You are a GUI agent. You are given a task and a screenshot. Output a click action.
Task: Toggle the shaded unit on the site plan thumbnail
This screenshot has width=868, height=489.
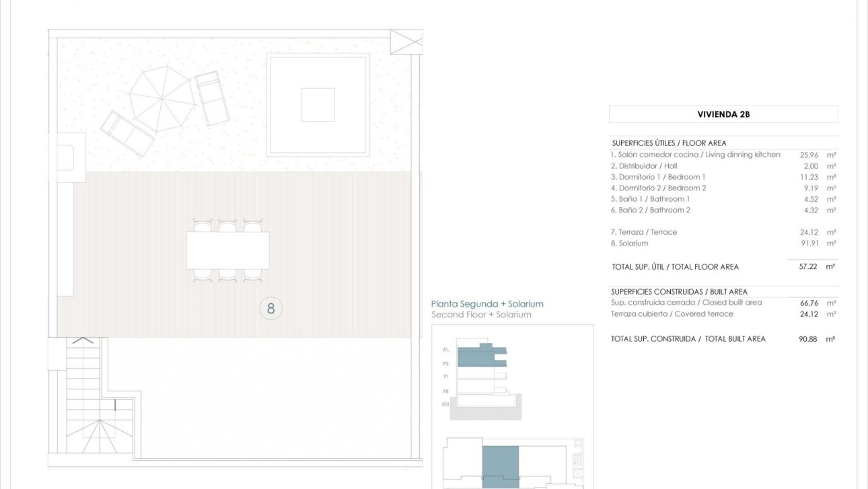click(500, 463)
